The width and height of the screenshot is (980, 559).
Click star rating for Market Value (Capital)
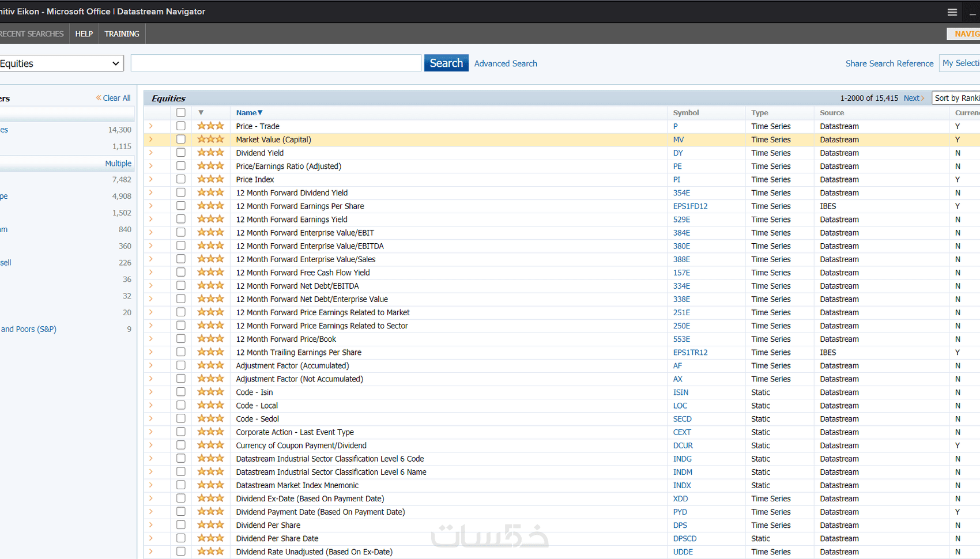click(210, 139)
